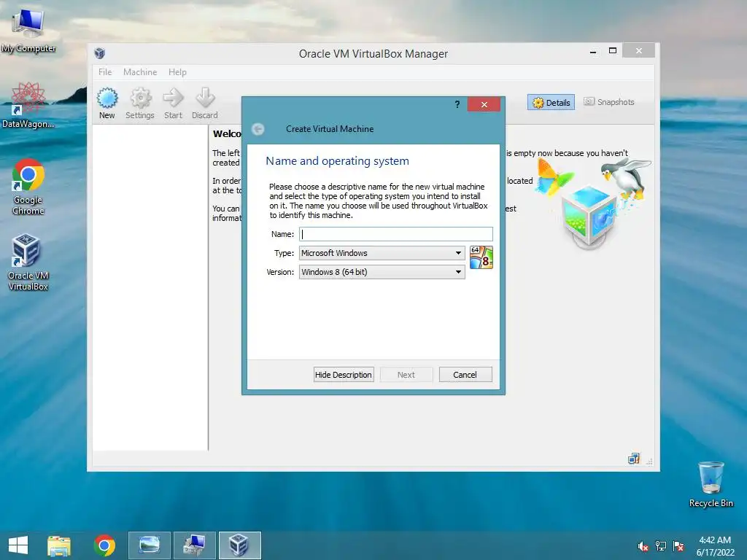Click the computer taskbar icon
Screen dimensions: 747x560
194,545
